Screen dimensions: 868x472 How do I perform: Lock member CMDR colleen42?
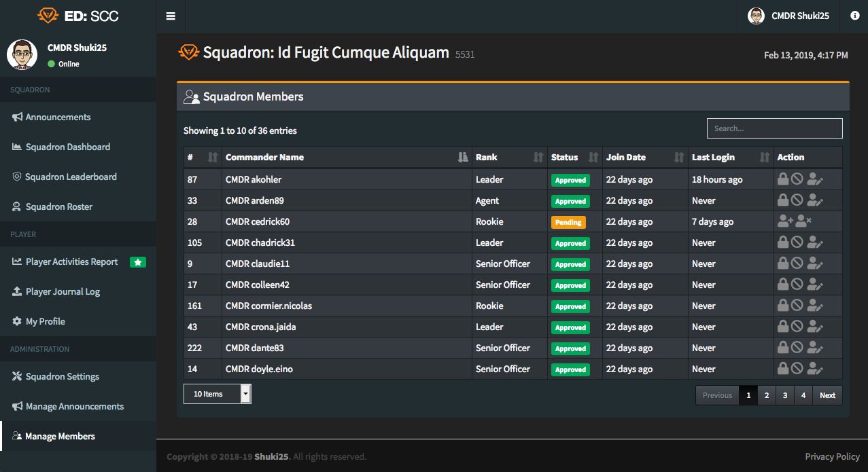point(783,285)
